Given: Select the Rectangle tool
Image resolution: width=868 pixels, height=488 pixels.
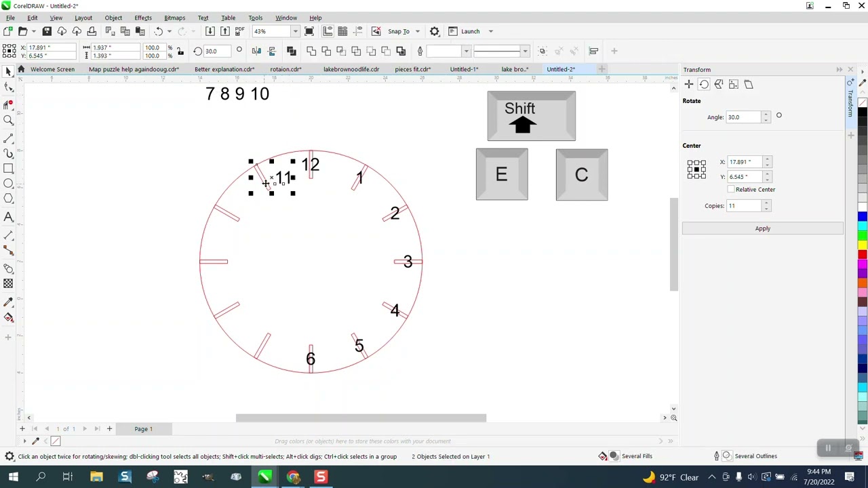Looking at the screenshot, I should coord(8,168).
